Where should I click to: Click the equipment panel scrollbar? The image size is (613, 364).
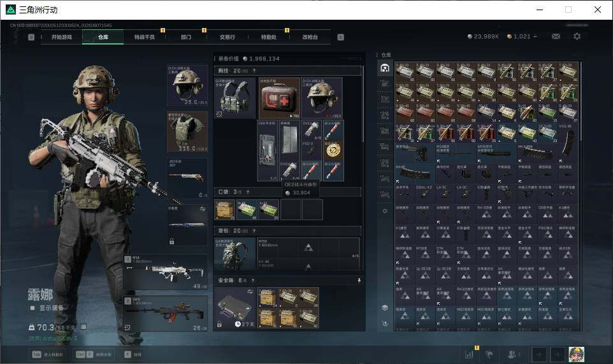[x=363, y=104]
